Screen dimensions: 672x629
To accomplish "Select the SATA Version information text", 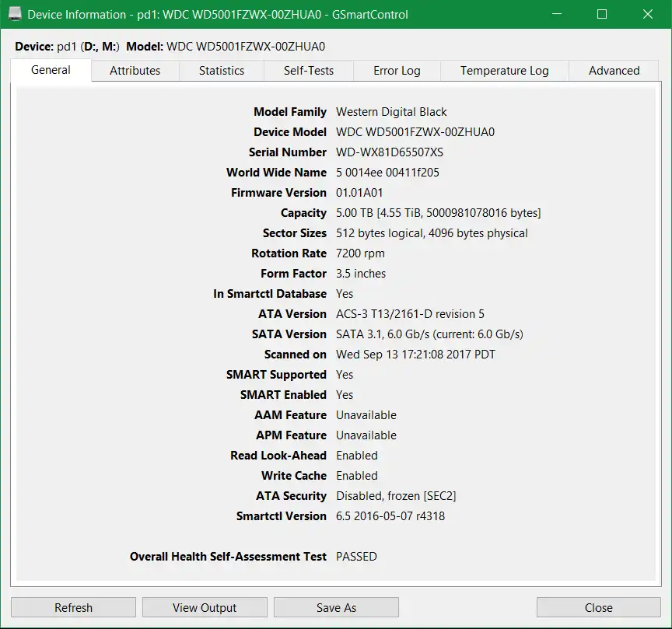I will pos(428,334).
